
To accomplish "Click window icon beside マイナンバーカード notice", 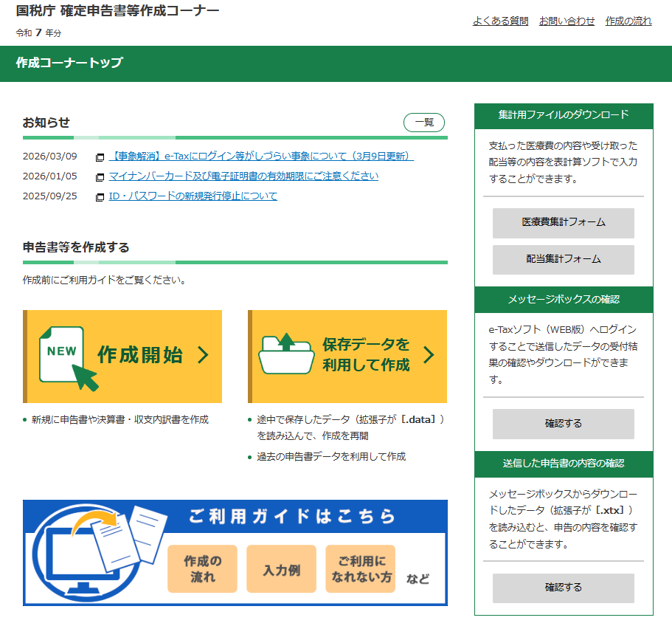I will (100, 177).
